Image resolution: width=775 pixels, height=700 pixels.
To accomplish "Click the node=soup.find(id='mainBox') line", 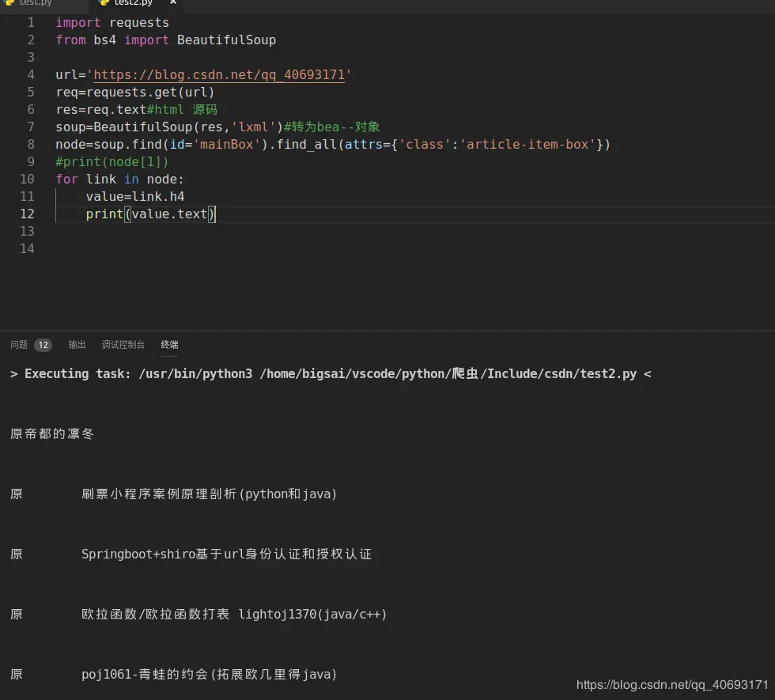I will (x=333, y=144).
